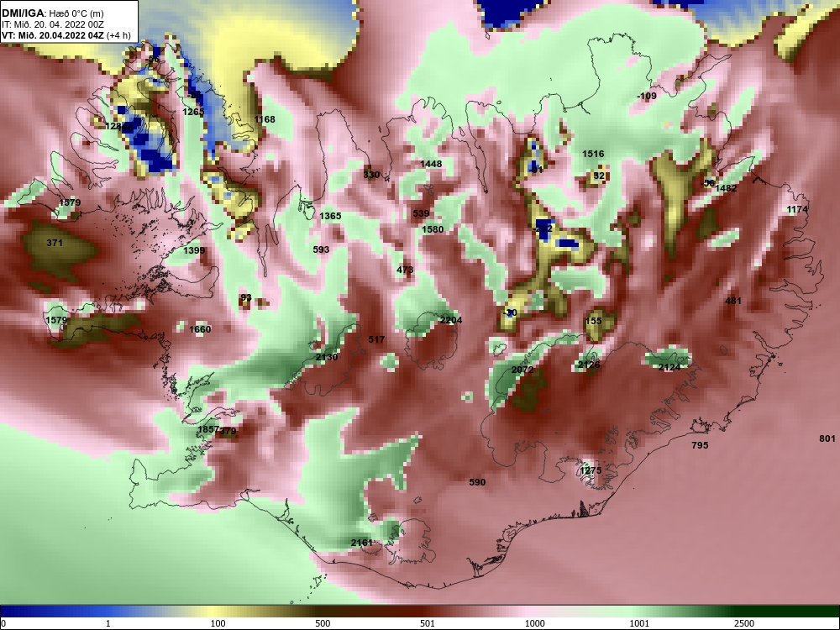Click the 1516 height label

pyautogui.click(x=594, y=154)
